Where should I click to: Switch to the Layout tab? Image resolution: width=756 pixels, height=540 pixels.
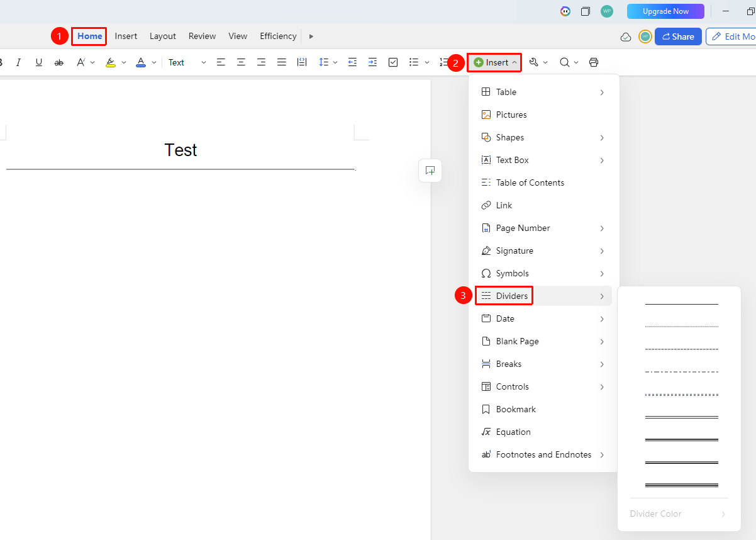[163, 37]
